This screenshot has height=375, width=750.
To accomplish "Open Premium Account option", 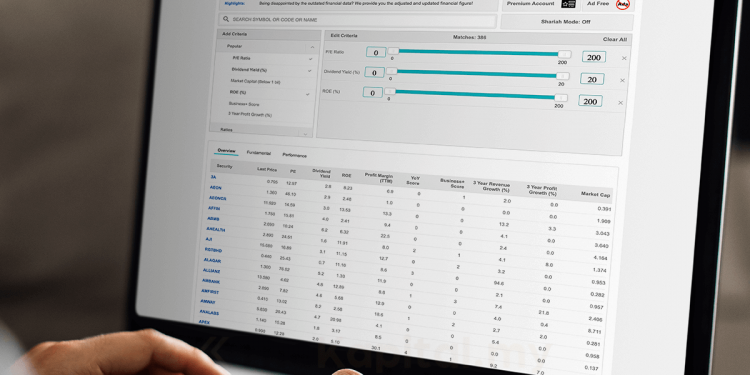I will [x=530, y=3].
